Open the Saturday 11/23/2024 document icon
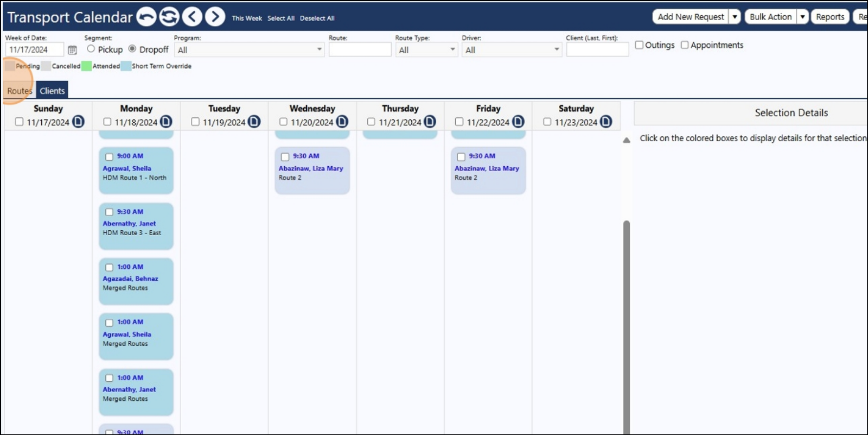The height and width of the screenshot is (435, 868). pyautogui.click(x=606, y=122)
